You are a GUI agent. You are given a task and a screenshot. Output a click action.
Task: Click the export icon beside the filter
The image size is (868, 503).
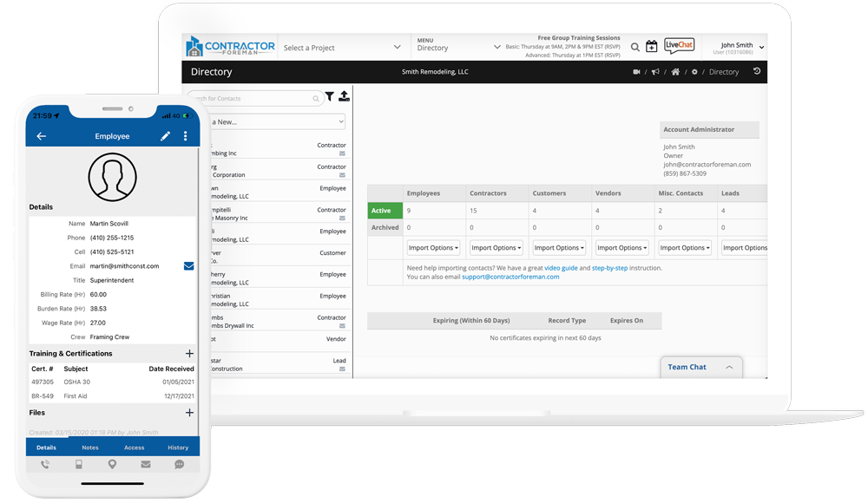344,97
